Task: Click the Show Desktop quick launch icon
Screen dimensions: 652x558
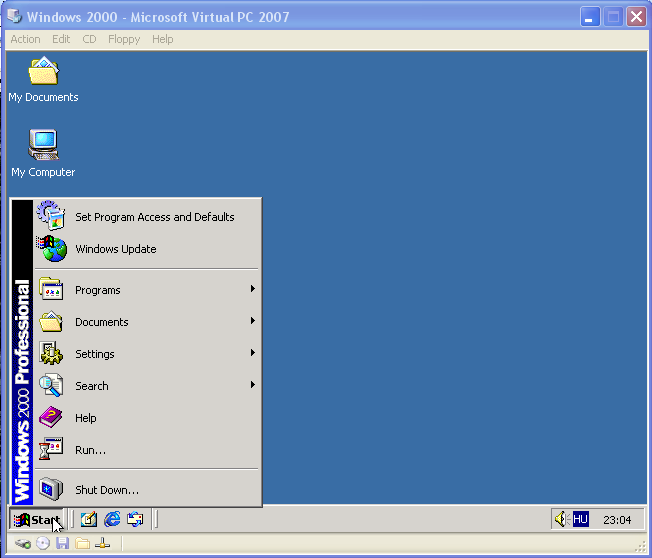Action: pyautogui.click(x=88, y=519)
